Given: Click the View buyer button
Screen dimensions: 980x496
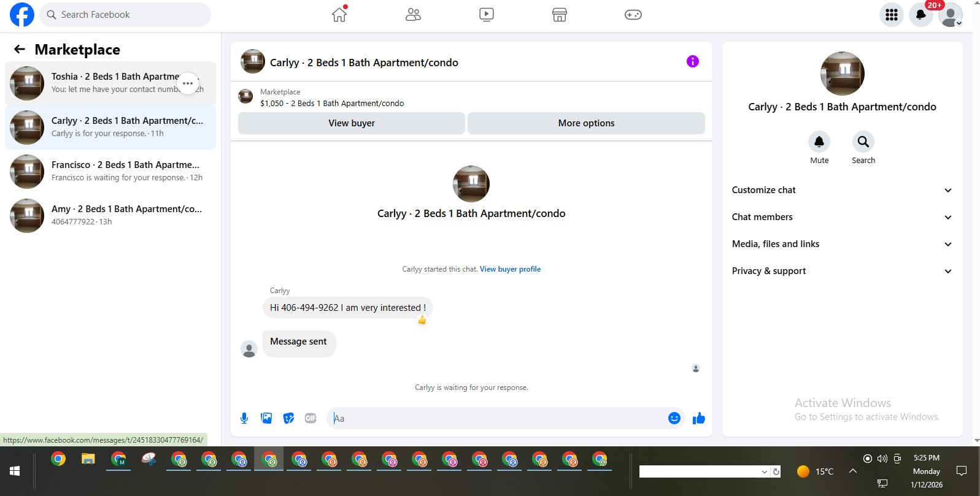Looking at the screenshot, I should click(352, 123).
